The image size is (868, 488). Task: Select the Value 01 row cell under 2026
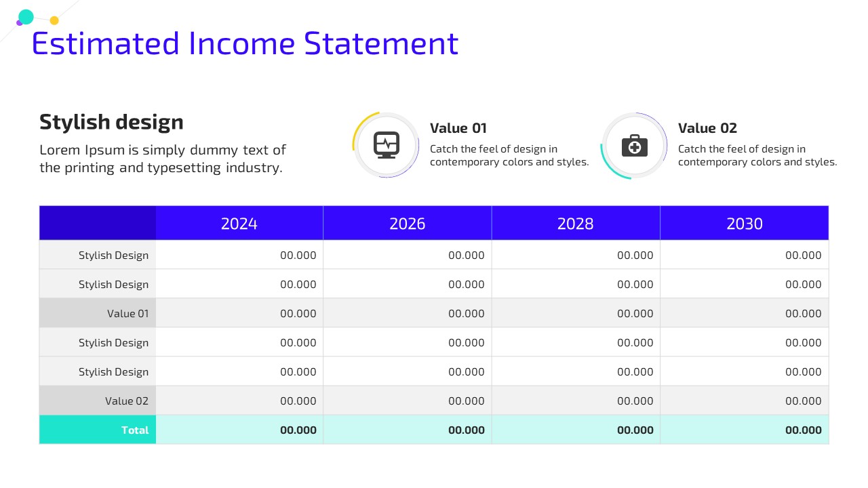coord(408,313)
